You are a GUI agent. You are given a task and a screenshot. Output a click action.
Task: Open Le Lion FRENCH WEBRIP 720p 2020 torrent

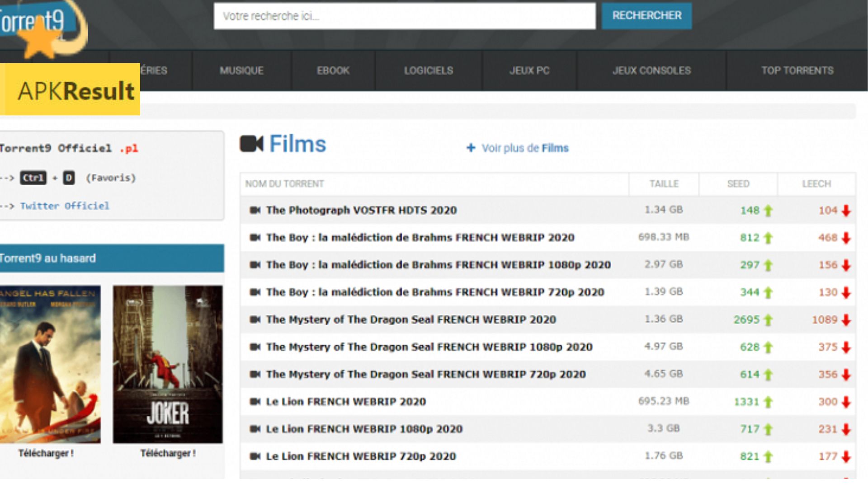361,456
